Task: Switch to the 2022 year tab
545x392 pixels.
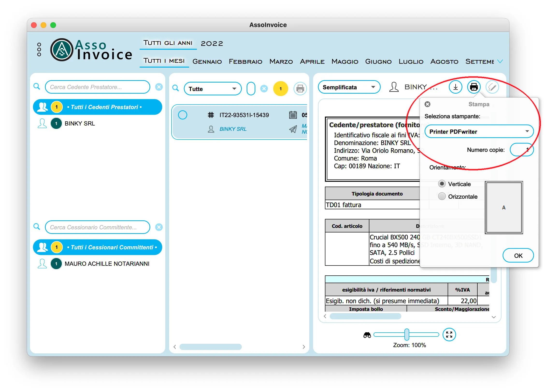Action: 212,43
